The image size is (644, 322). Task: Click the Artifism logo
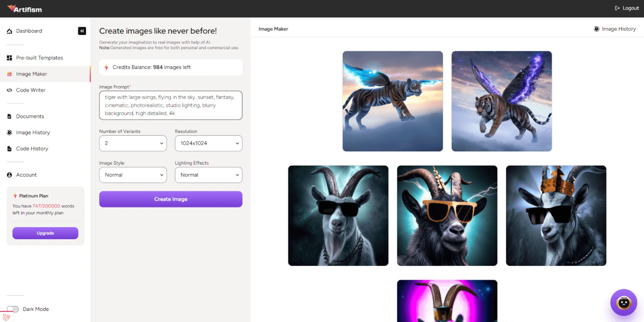tap(24, 8)
